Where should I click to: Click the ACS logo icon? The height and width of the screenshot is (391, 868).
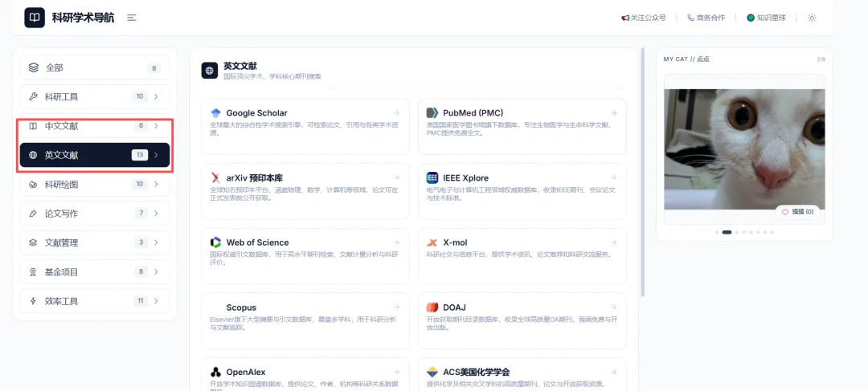point(432,373)
